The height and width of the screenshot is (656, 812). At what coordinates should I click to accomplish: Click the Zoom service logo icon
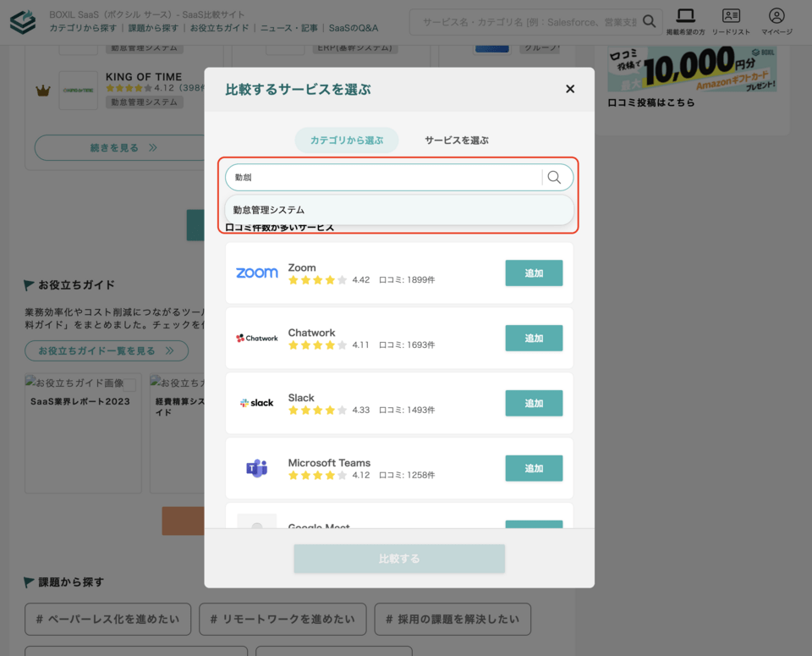pos(256,273)
